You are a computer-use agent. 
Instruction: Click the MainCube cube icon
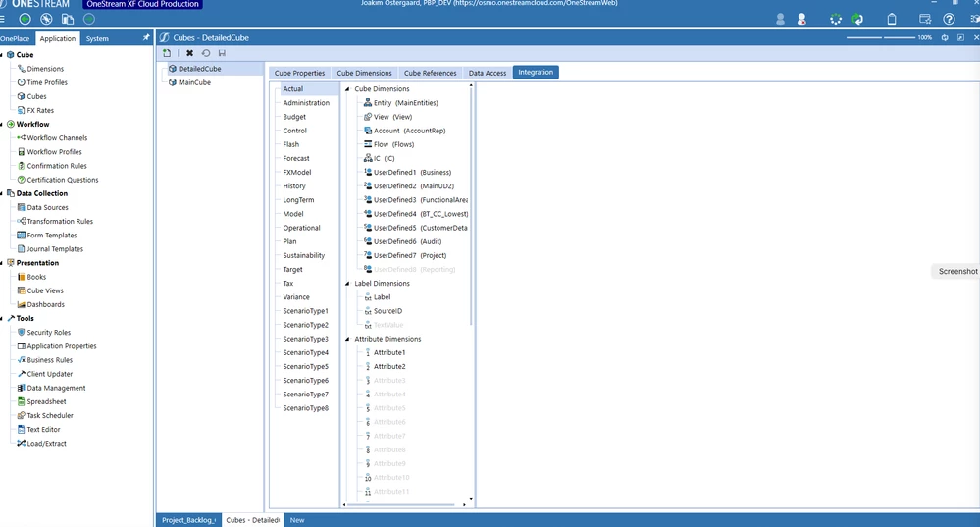(x=173, y=82)
